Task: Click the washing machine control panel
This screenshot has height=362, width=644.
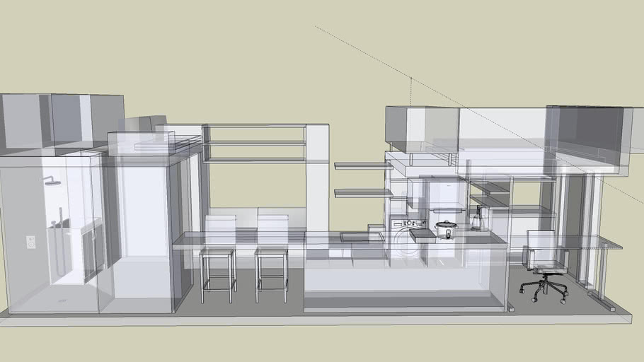Action: 407,223
